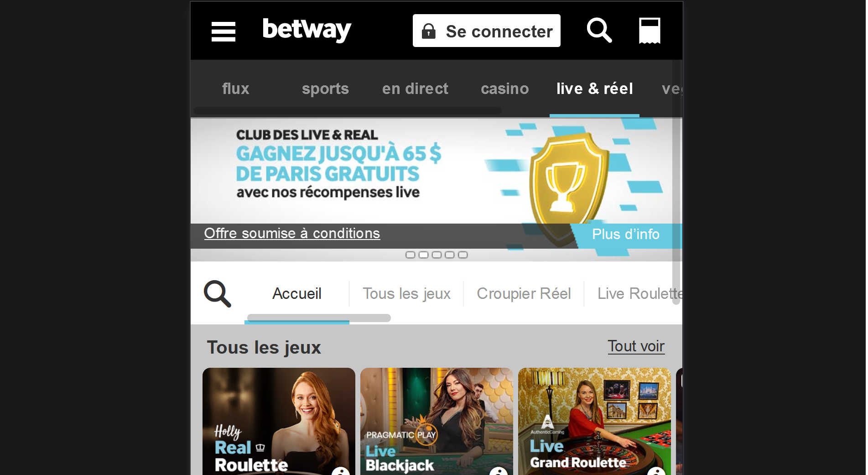Open Offre soumise à conditions link

[x=292, y=234]
